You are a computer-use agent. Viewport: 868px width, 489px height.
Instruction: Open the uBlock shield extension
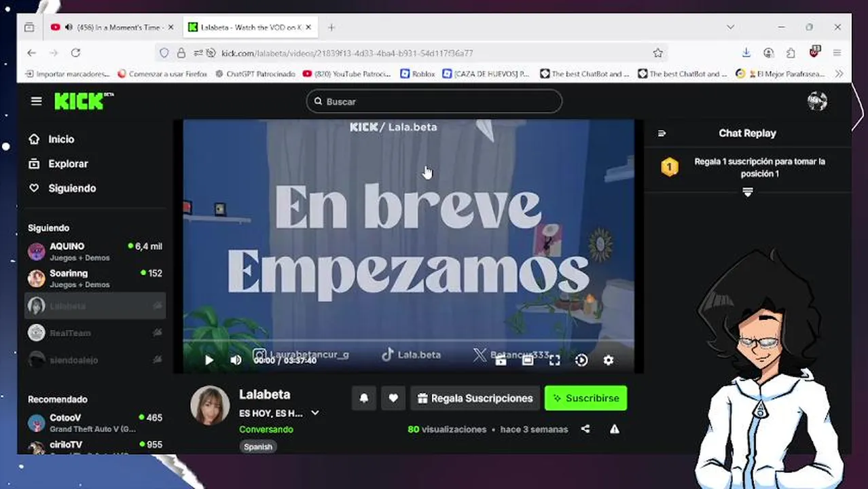815,52
